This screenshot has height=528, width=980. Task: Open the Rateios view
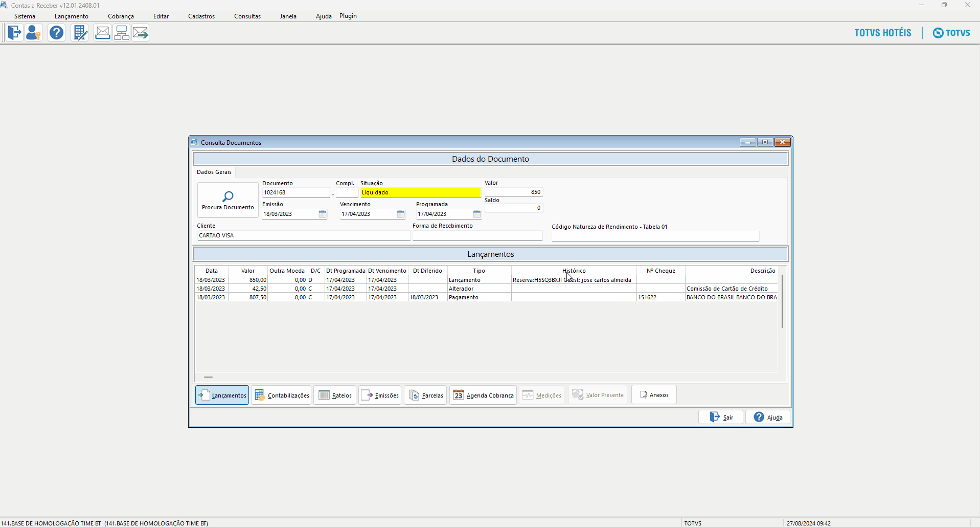tap(335, 395)
